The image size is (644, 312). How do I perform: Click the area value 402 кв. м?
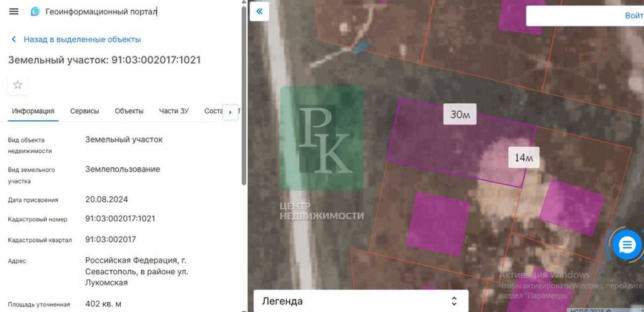point(103,304)
